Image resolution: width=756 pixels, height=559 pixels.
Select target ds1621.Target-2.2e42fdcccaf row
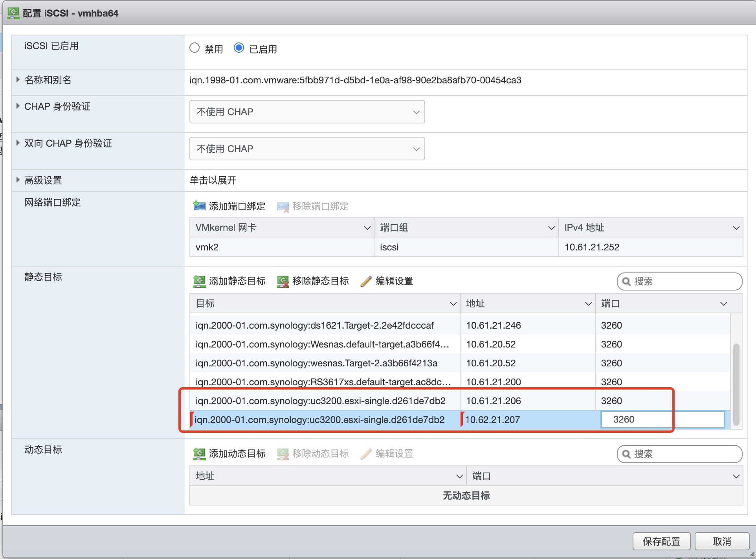pyautogui.click(x=460, y=325)
